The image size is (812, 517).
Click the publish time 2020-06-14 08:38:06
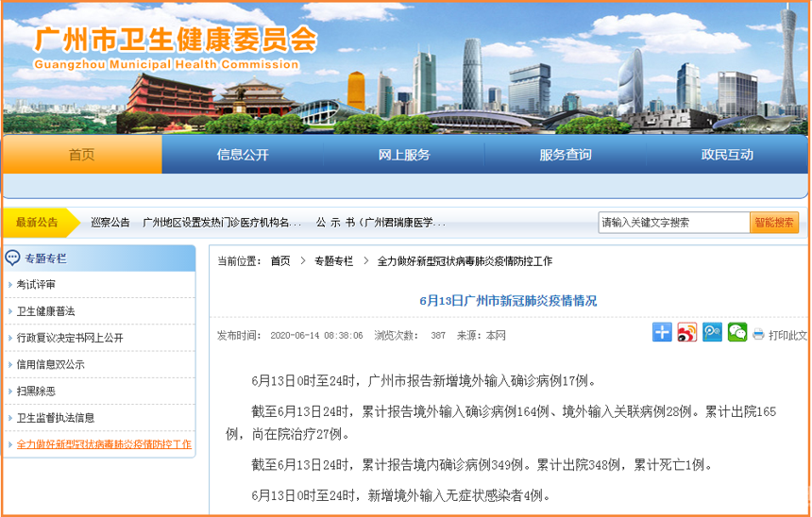tap(316, 335)
